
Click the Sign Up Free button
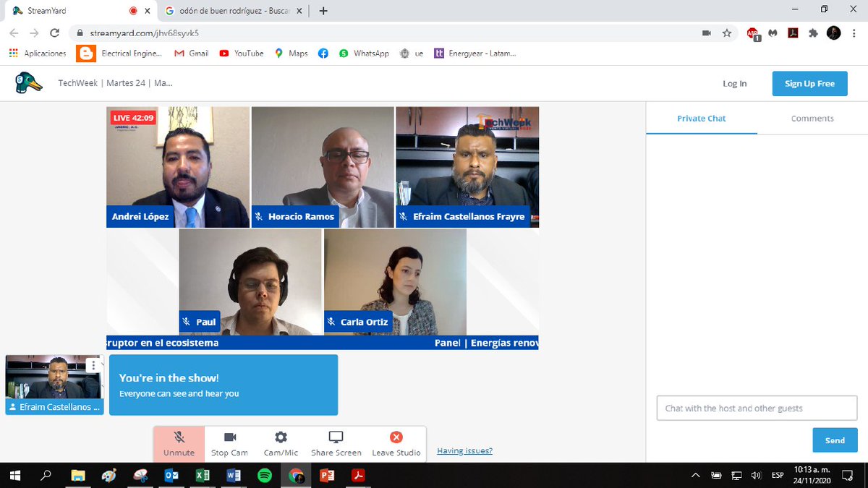pyautogui.click(x=809, y=84)
